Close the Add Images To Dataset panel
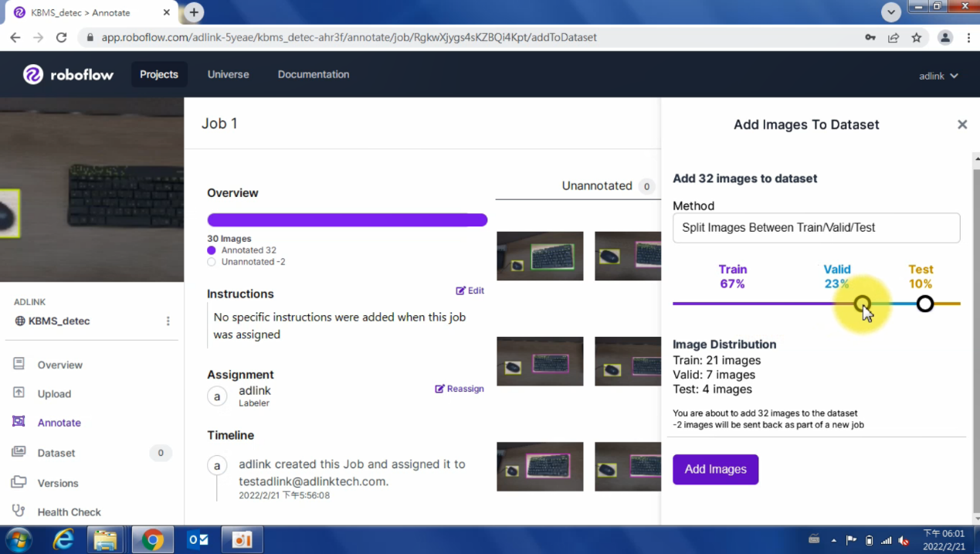This screenshot has width=980, height=554. pos(961,124)
